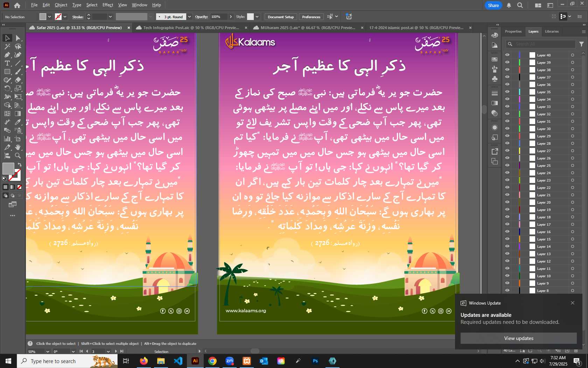The width and height of the screenshot is (588, 368).
Task: Select the Line Segment tool
Action: point(18,63)
